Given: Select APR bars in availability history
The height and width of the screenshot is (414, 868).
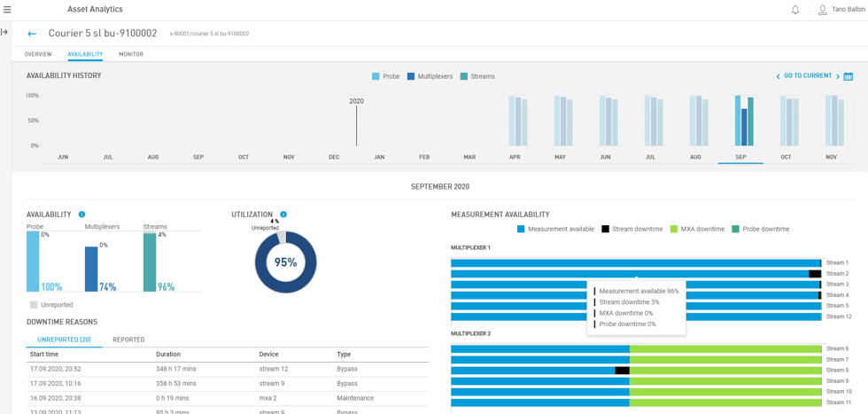Looking at the screenshot, I should (518, 121).
